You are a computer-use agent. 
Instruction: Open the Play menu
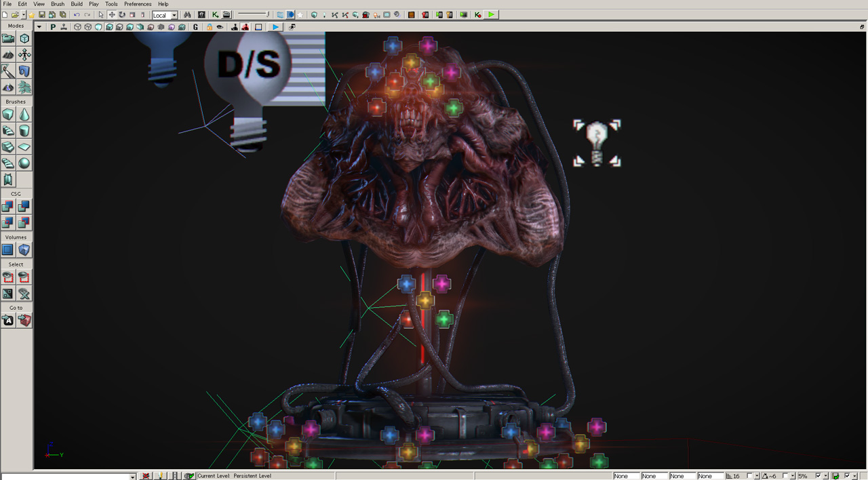pos(94,4)
